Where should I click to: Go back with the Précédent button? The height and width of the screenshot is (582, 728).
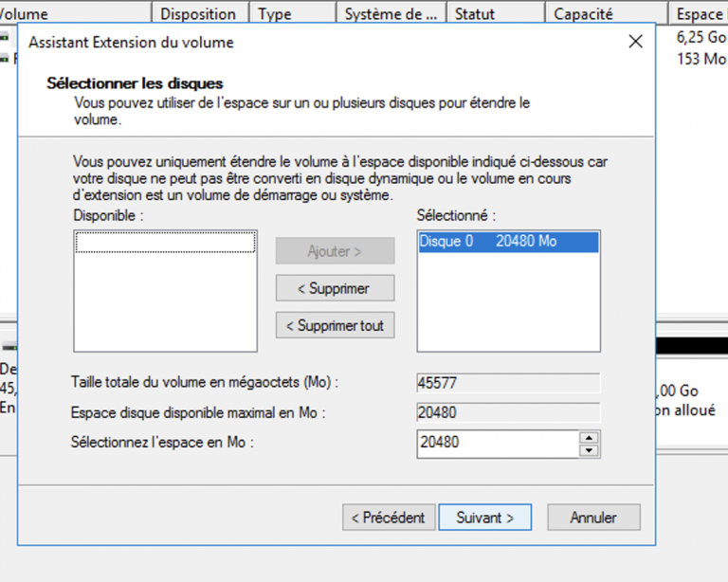coord(389,518)
